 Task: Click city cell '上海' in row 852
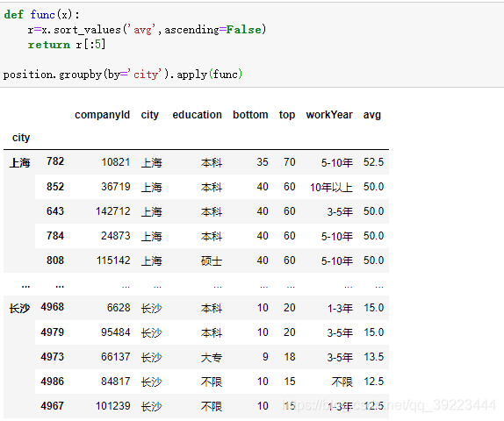coord(151,187)
